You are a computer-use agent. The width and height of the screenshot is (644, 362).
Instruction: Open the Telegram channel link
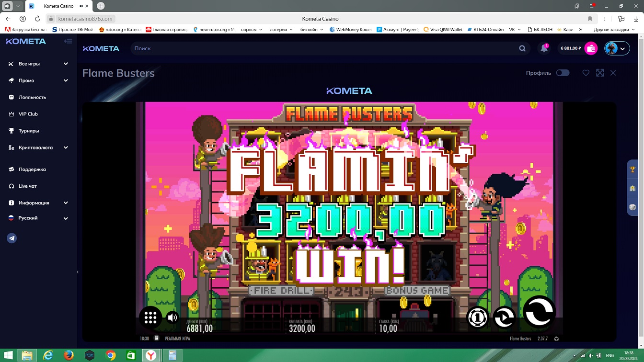tap(12, 238)
